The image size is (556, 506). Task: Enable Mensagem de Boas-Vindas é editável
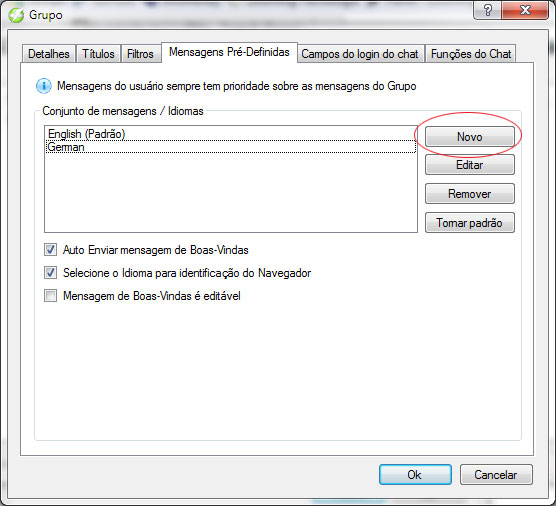pyautogui.click(x=50, y=295)
